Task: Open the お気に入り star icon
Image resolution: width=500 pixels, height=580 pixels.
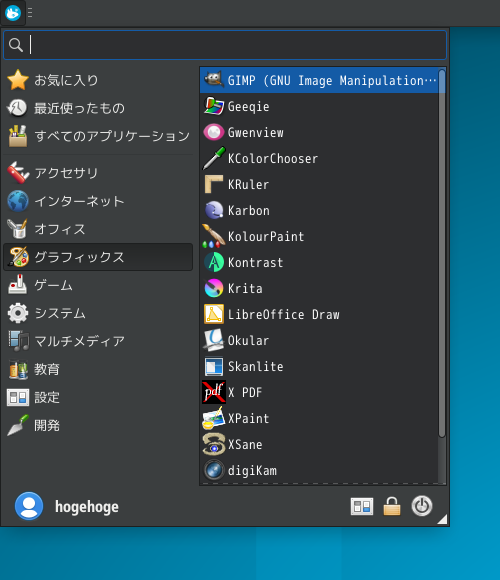Action: tap(18, 80)
